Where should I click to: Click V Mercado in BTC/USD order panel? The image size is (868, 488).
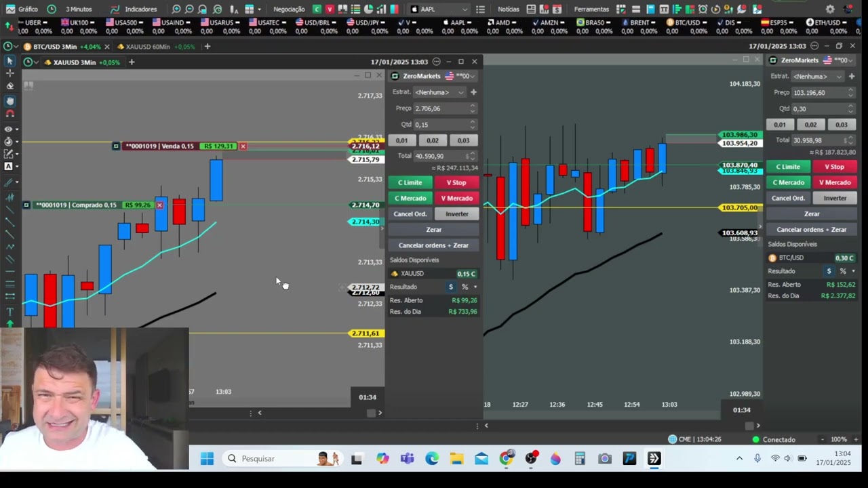(835, 182)
